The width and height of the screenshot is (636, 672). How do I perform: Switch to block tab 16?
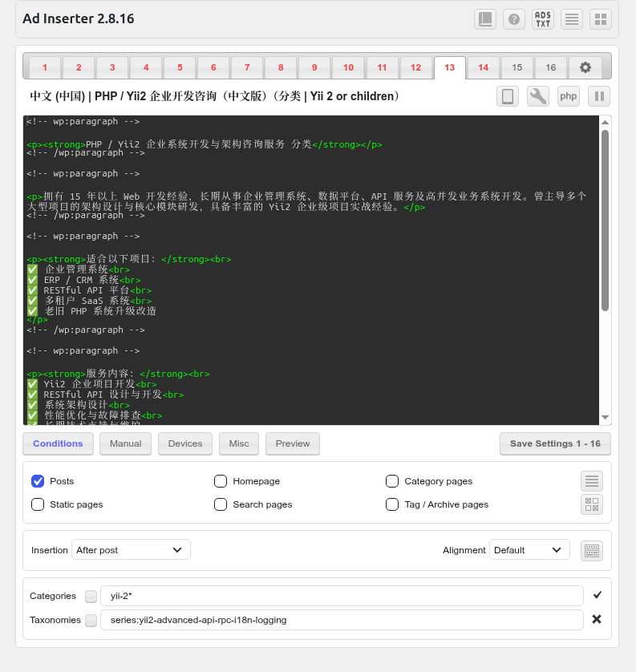551,67
